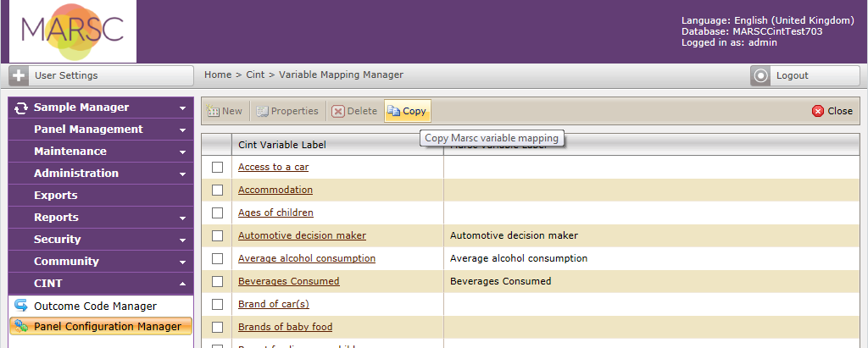The height and width of the screenshot is (348, 868).
Task: Click the Panel Configuration Manager icon
Action: (21, 327)
